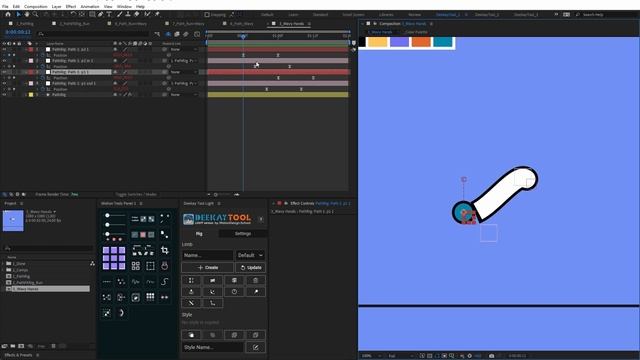Open the Home screen icon
The image size is (640, 360).
point(8,14)
